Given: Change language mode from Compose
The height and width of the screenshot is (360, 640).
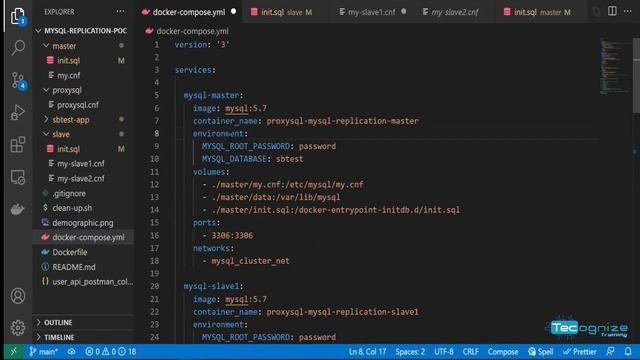Looking at the screenshot, I should click(x=503, y=351).
